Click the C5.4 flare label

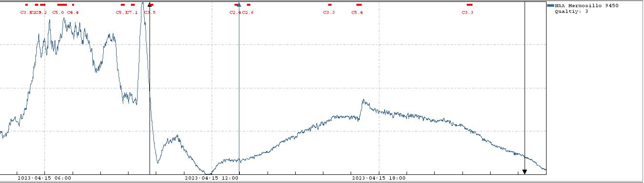(x=357, y=12)
